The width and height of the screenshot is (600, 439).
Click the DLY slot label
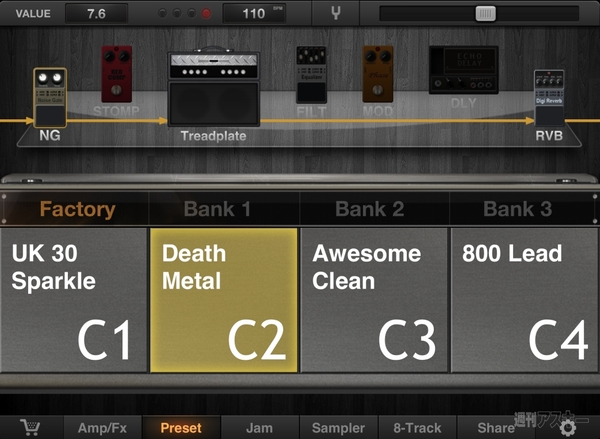(463, 103)
